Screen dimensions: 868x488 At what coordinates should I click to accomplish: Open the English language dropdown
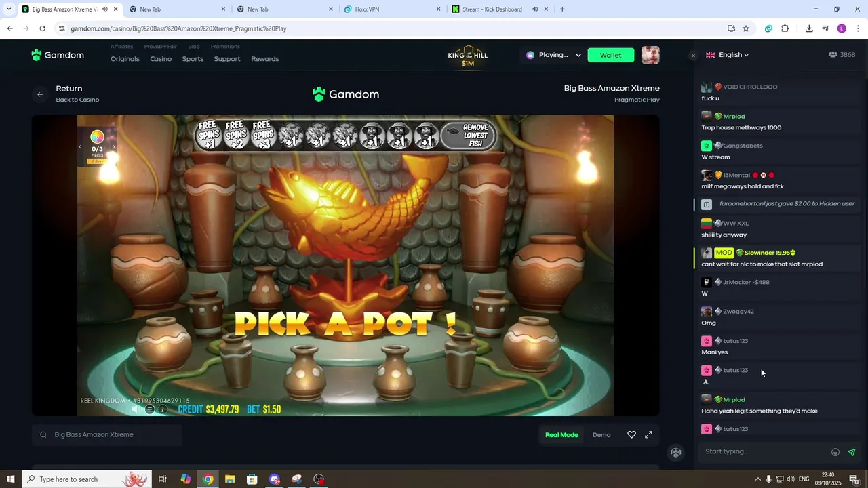click(x=727, y=55)
